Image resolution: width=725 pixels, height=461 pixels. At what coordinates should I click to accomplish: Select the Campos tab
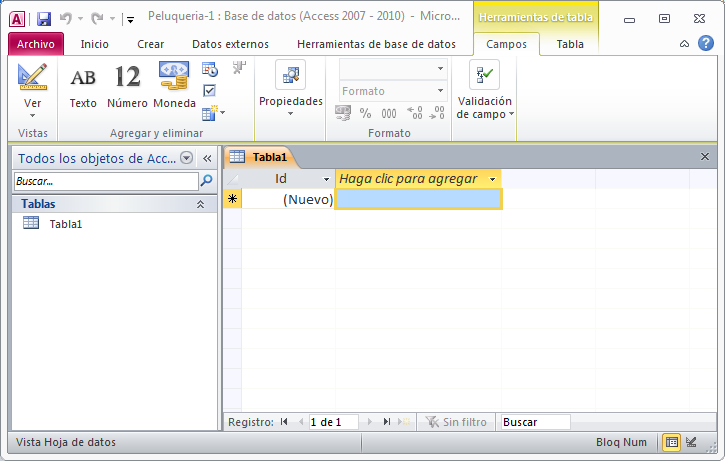click(x=506, y=44)
